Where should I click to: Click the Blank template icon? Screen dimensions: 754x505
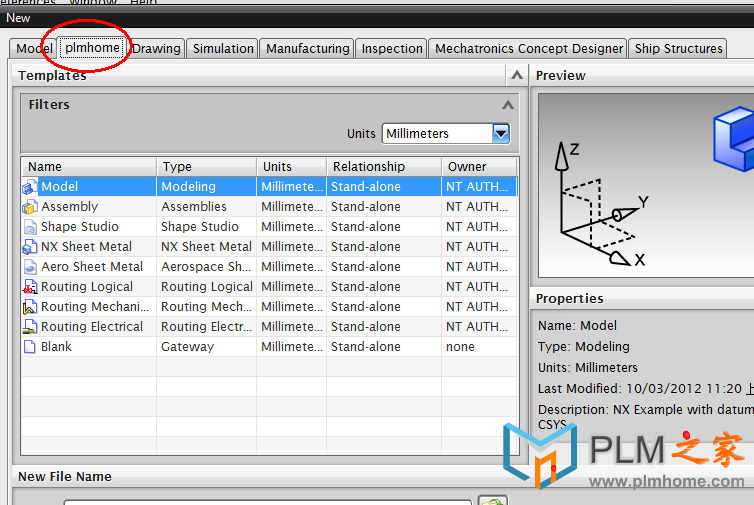tap(30, 347)
